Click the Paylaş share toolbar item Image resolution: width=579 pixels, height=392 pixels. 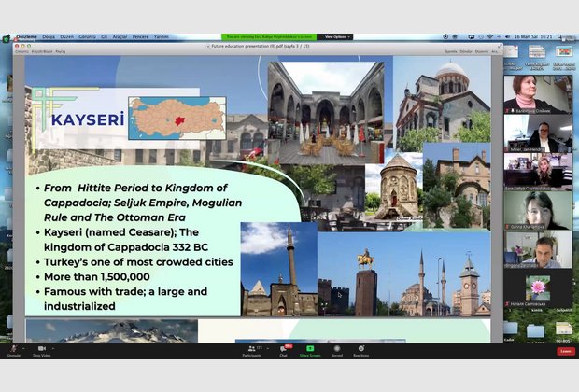(x=60, y=51)
